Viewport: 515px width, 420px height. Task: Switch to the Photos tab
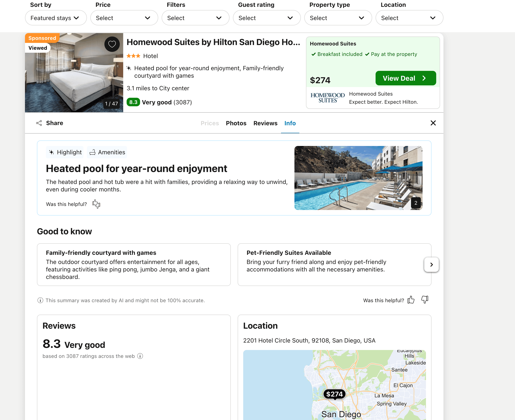[236, 123]
